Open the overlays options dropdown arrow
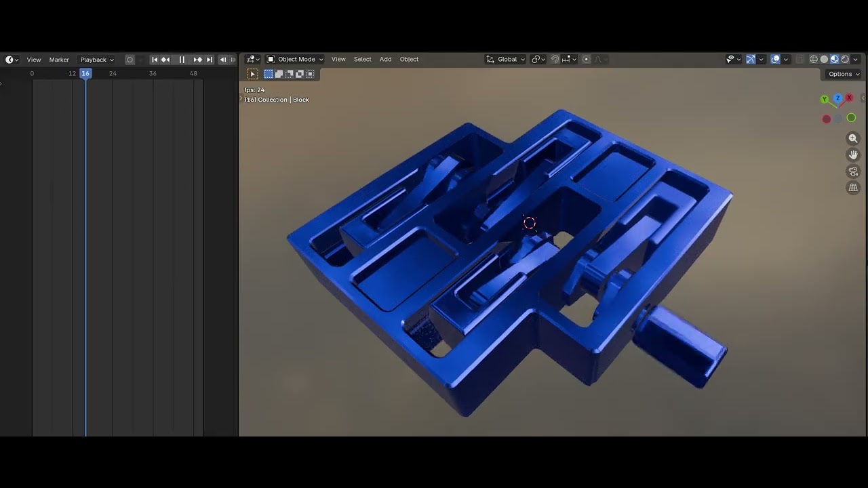Screen dimensions: 868x488 tap(786, 59)
